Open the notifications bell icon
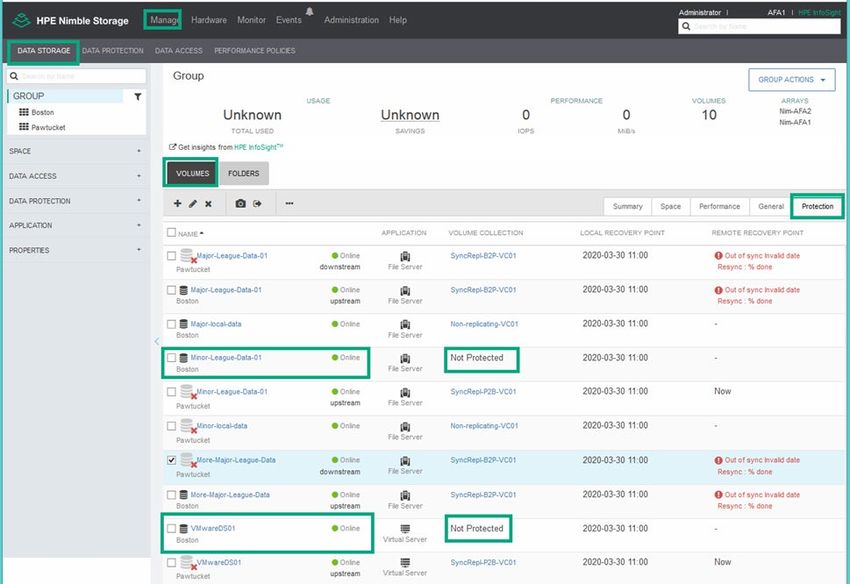The image size is (850, 584). pyautogui.click(x=310, y=11)
